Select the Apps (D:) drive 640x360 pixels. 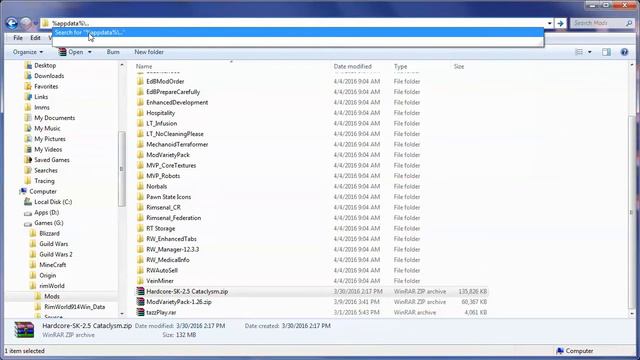click(x=47, y=213)
